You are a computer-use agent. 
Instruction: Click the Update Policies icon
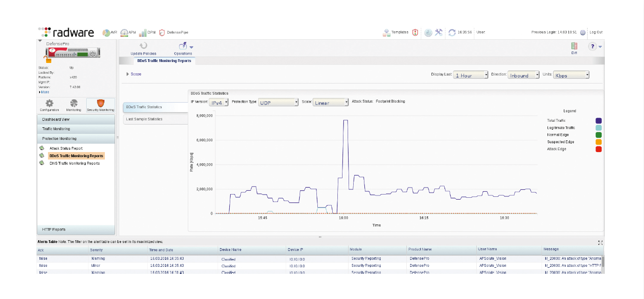click(144, 46)
